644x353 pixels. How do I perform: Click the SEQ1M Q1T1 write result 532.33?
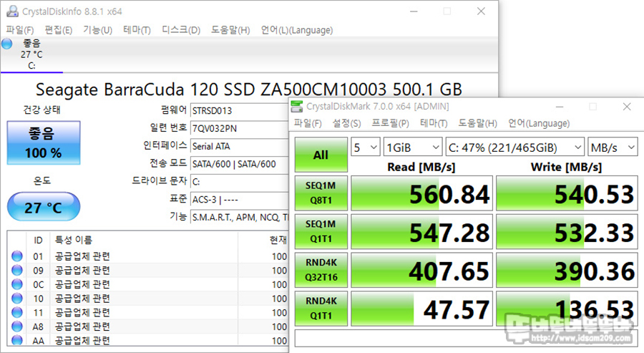click(x=567, y=232)
